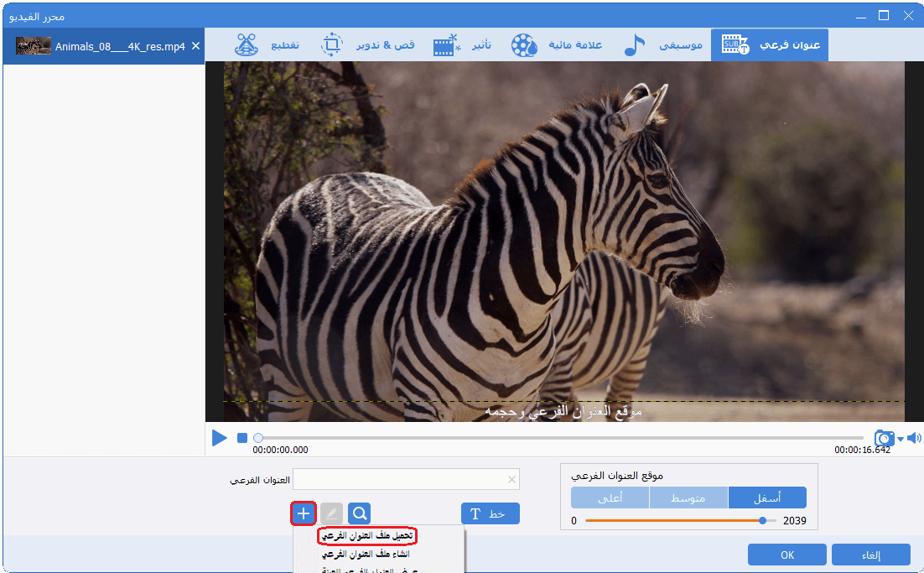The width and height of the screenshot is (924, 573).
Task: Set subtitle position to أسفل bottom
Action: click(x=767, y=497)
